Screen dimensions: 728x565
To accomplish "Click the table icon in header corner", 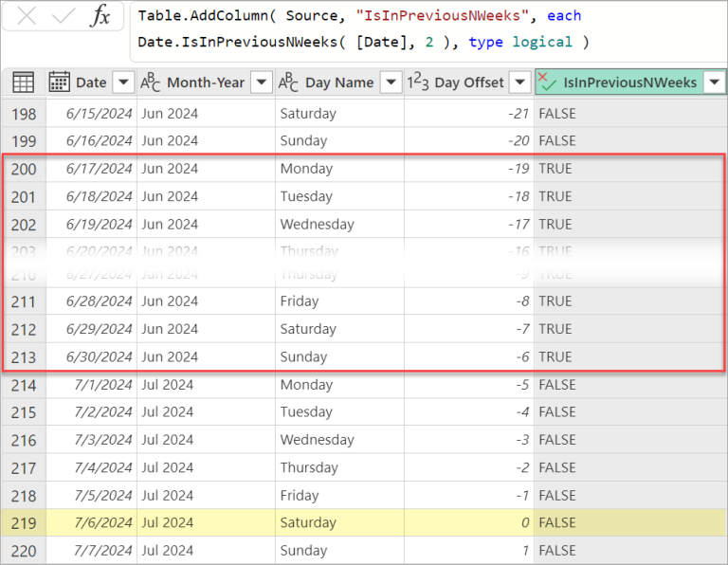I will pyautogui.click(x=23, y=82).
